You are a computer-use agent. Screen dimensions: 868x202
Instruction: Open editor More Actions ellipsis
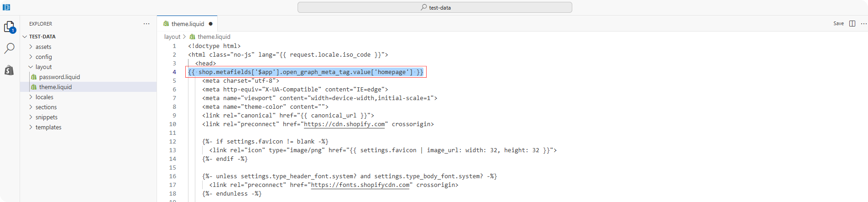863,24
